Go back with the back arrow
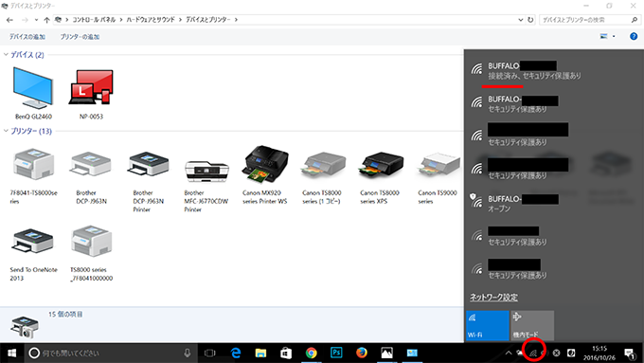 click(9, 20)
